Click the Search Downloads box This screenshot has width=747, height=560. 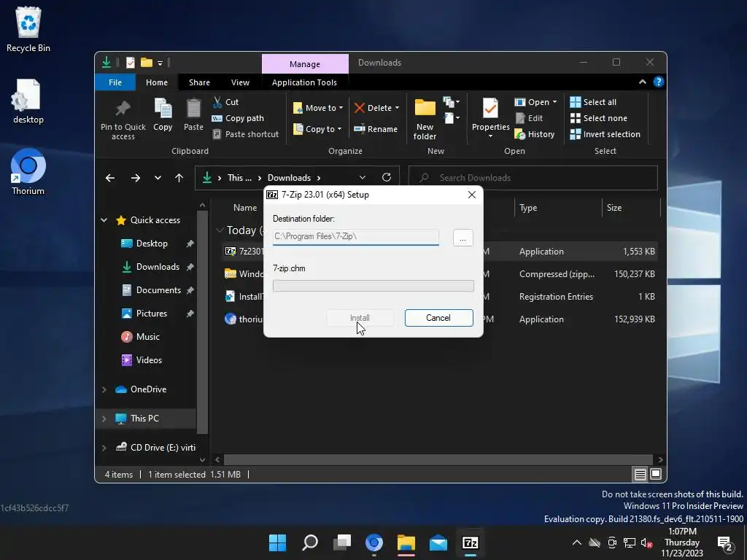point(533,178)
